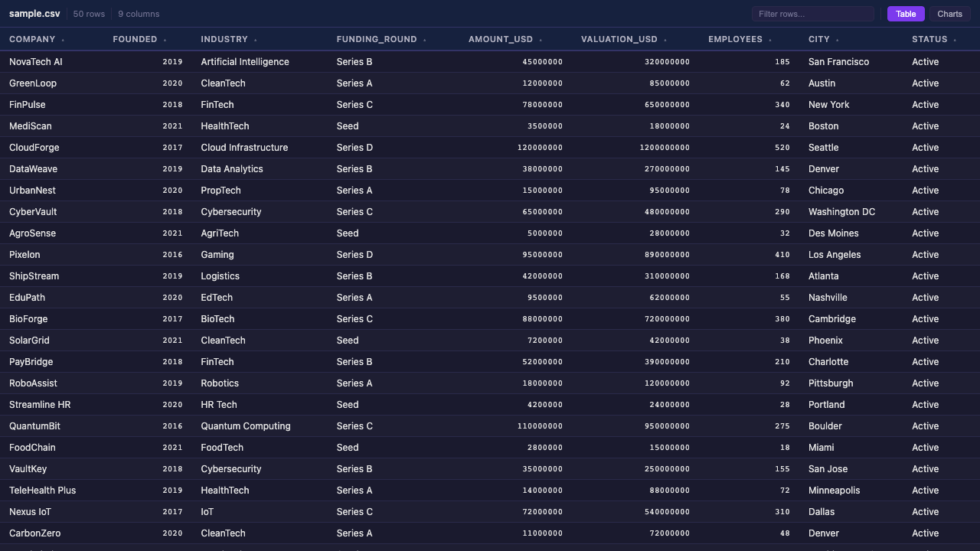Image resolution: width=980 pixels, height=551 pixels.
Task: Click the Quantum Computing industry cell
Action: 260,426
